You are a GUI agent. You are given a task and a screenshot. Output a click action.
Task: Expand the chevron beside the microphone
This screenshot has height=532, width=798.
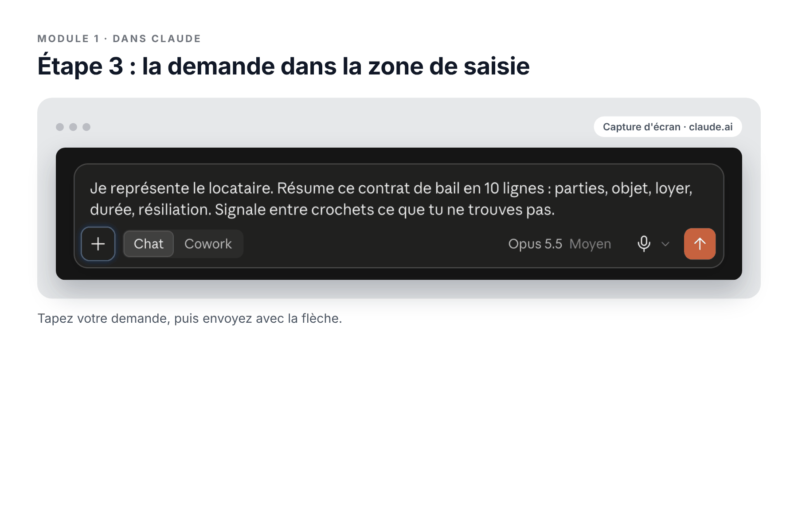point(665,244)
